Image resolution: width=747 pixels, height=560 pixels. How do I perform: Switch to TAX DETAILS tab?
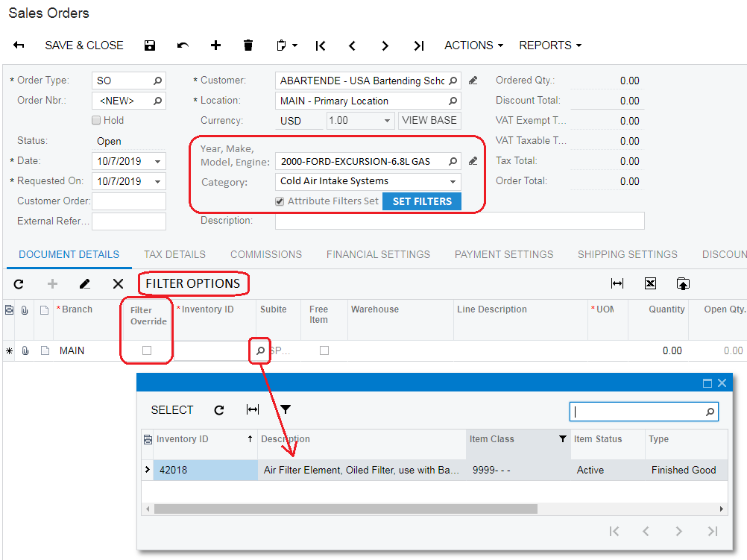pyautogui.click(x=175, y=254)
